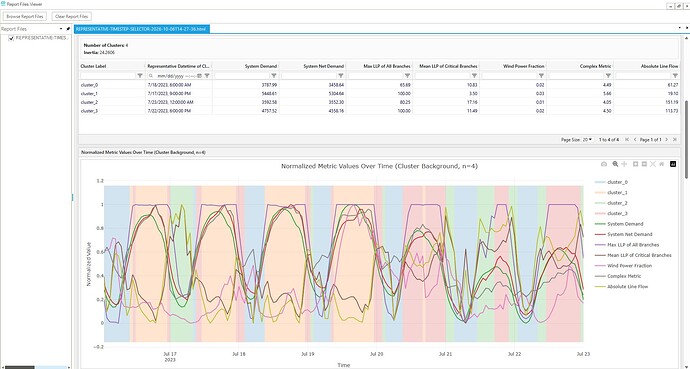Viewport: 690px width, 369px height.
Task: Go to next page of table
Action: (x=667, y=139)
